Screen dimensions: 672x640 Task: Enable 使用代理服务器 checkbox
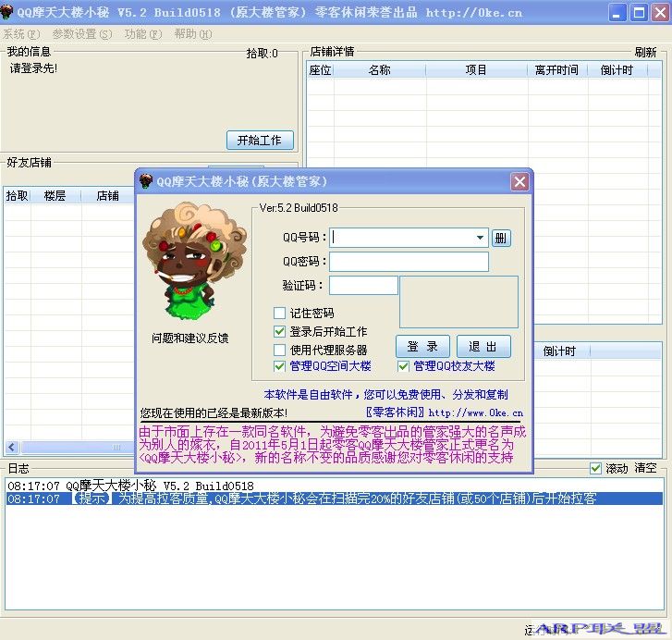279,350
